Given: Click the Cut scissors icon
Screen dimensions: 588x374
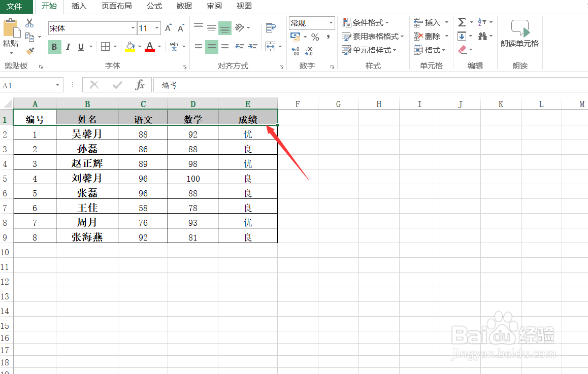Looking at the screenshot, I should pos(29,23).
